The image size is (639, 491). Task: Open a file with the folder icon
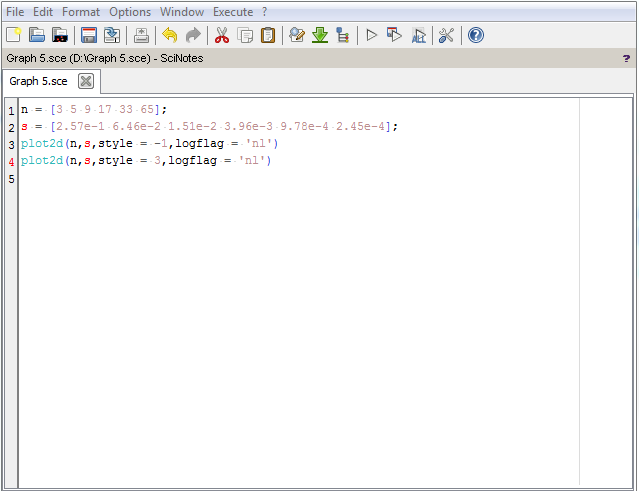[x=37, y=35]
